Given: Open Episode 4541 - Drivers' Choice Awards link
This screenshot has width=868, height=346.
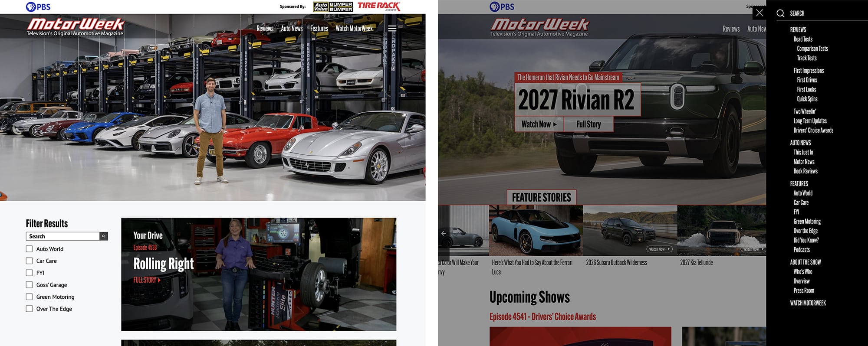Looking at the screenshot, I should (542, 317).
